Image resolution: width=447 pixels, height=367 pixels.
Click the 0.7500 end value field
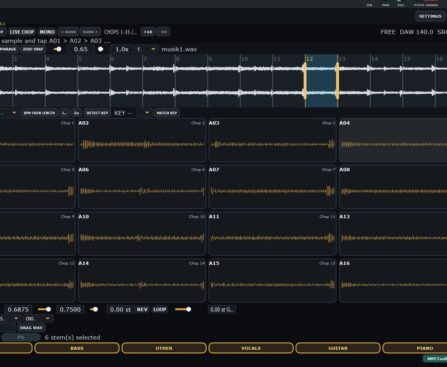70,310
